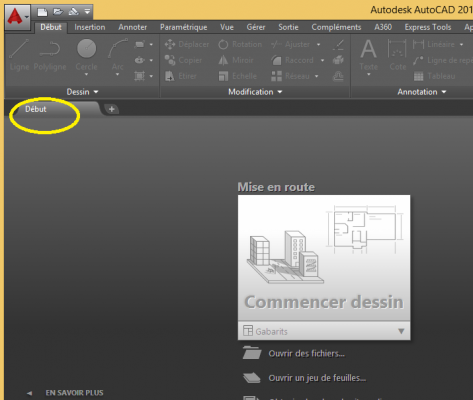Open the Gérer ribbon tab
This screenshot has width=473, height=400.
point(256,27)
